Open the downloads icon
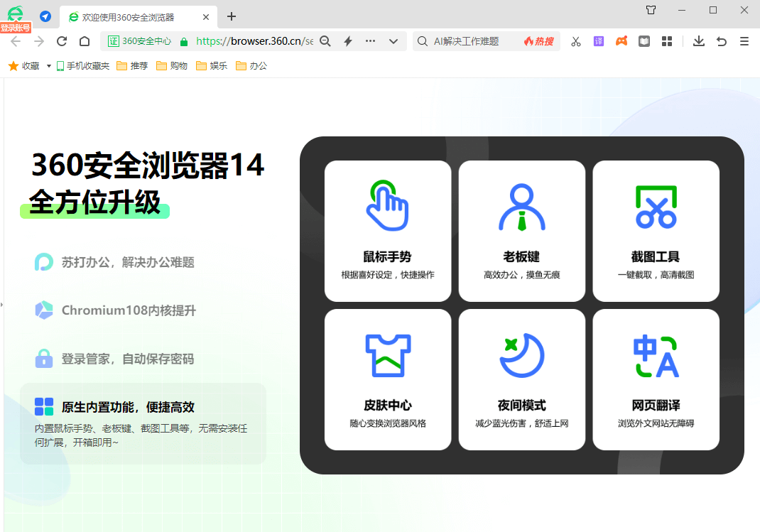760x532 pixels. [x=698, y=41]
